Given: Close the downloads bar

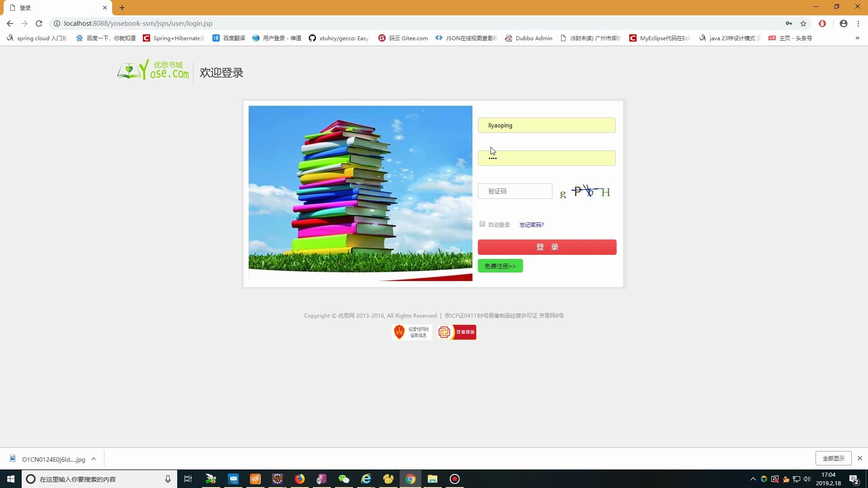Looking at the screenshot, I should click(x=860, y=458).
